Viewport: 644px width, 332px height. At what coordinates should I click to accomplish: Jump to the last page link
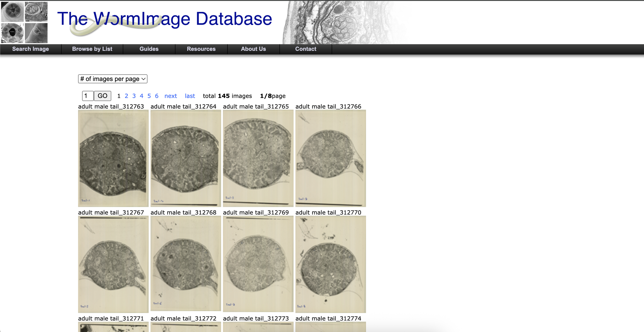190,96
